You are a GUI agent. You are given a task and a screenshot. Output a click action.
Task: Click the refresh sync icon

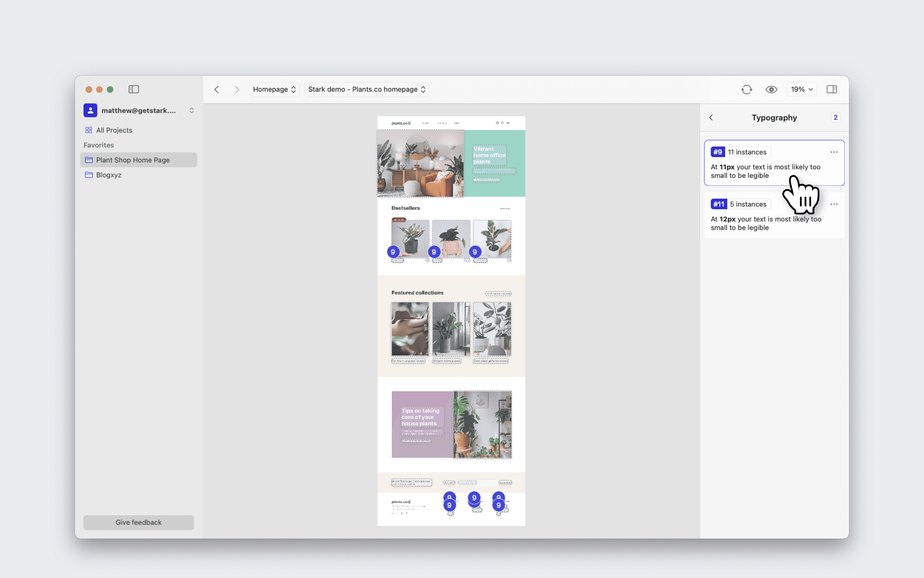[x=746, y=89]
